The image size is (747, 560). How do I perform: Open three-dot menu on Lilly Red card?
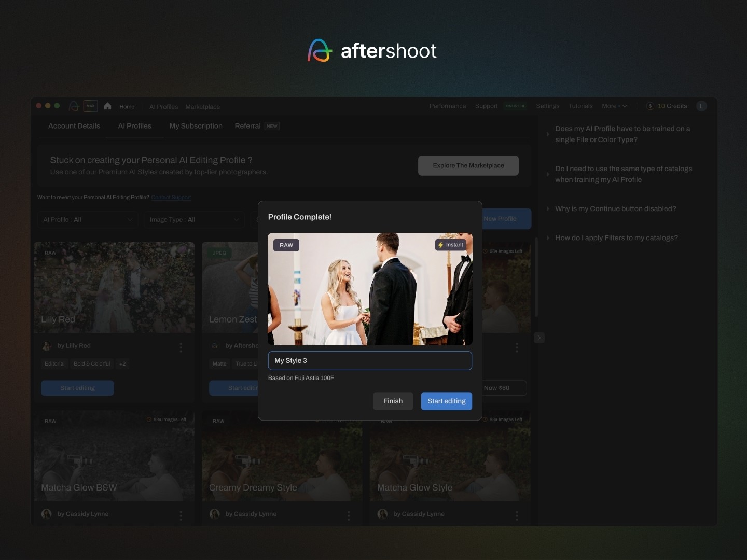tap(181, 347)
